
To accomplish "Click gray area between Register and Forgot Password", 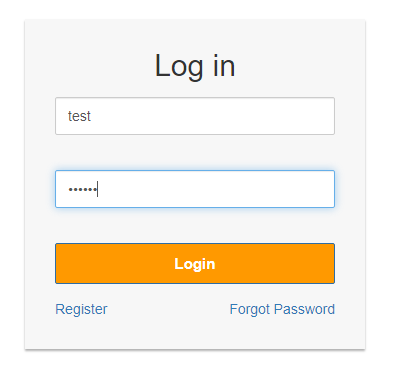I will [x=168, y=309].
